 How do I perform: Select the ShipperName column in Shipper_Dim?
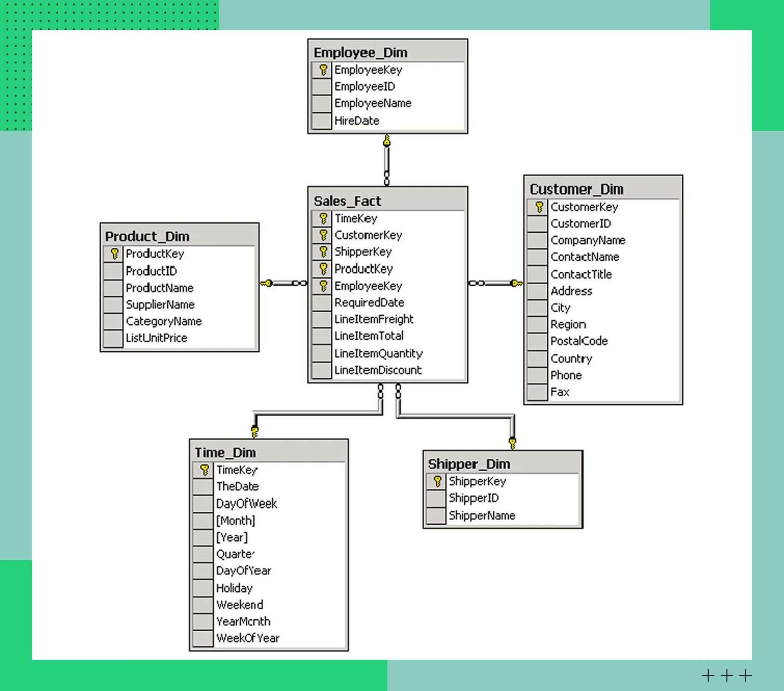(482, 516)
